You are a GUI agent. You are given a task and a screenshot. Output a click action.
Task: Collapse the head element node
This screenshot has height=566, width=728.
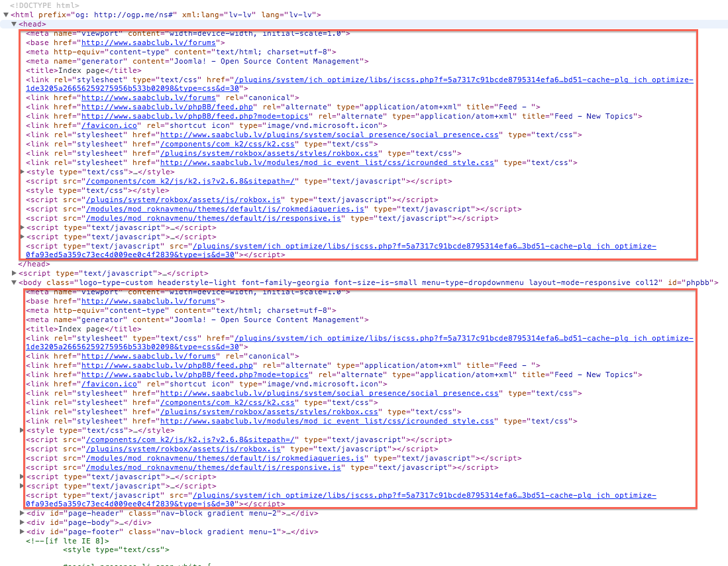coord(14,24)
